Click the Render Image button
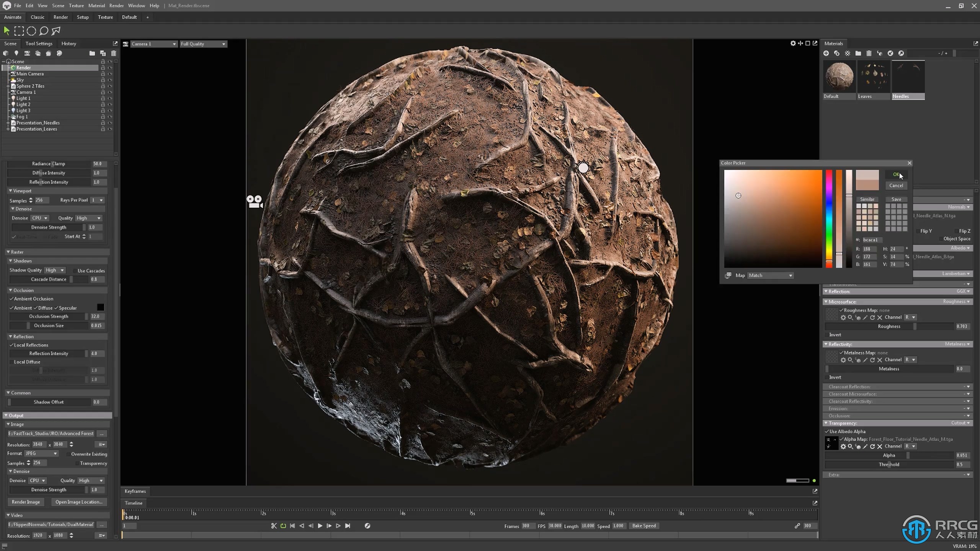Viewport: 980px width, 551px height. [x=26, y=502]
